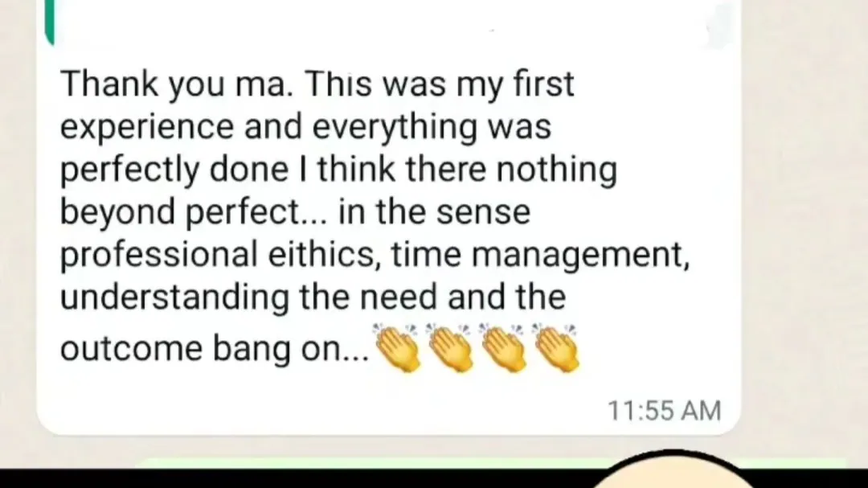The height and width of the screenshot is (488, 868).
Task: Click the phrase "beyond perfect..."
Action: pos(194,213)
